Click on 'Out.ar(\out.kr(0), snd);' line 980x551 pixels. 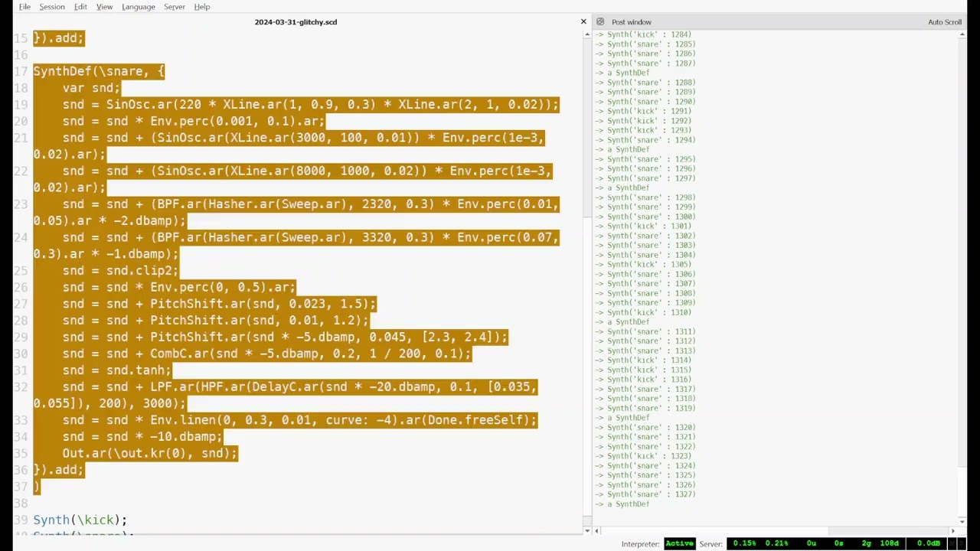[150, 454]
